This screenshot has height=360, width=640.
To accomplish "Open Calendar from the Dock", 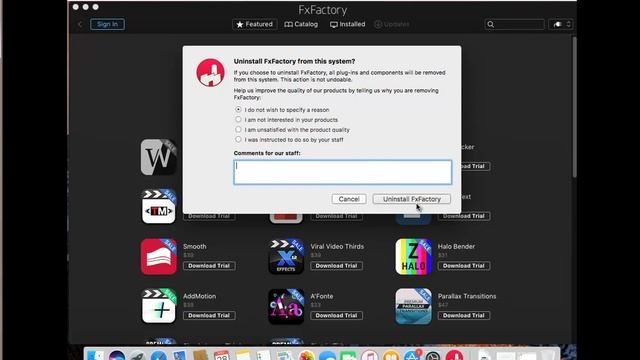I will click(x=221, y=355).
